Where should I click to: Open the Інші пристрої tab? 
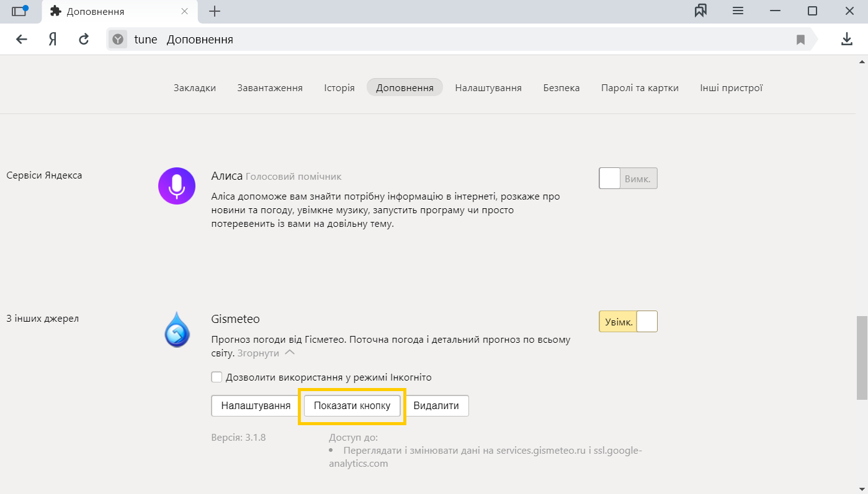[x=731, y=88]
